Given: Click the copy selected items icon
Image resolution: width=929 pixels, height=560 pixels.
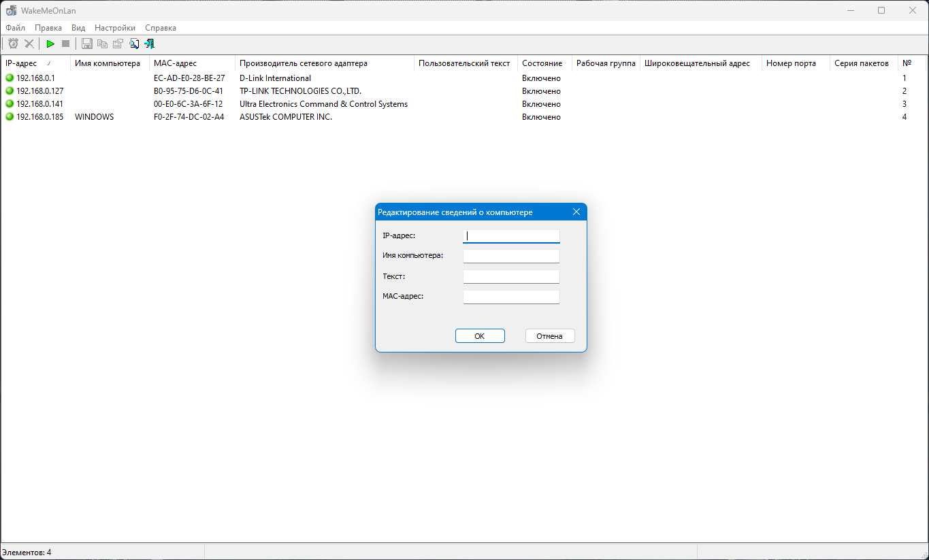Looking at the screenshot, I should pyautogui.click(x=102, y=44).
